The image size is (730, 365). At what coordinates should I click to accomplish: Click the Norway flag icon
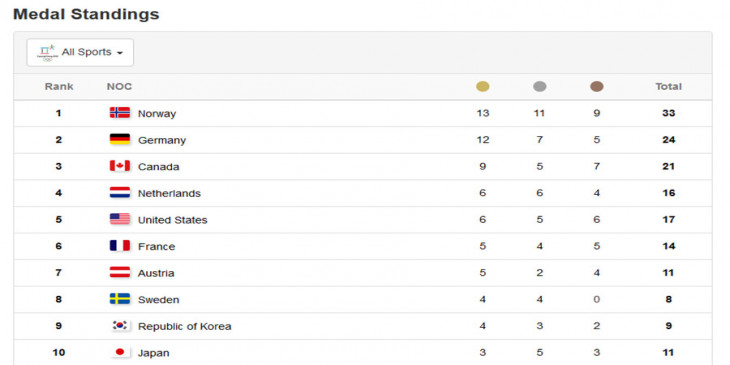[120, 113]
